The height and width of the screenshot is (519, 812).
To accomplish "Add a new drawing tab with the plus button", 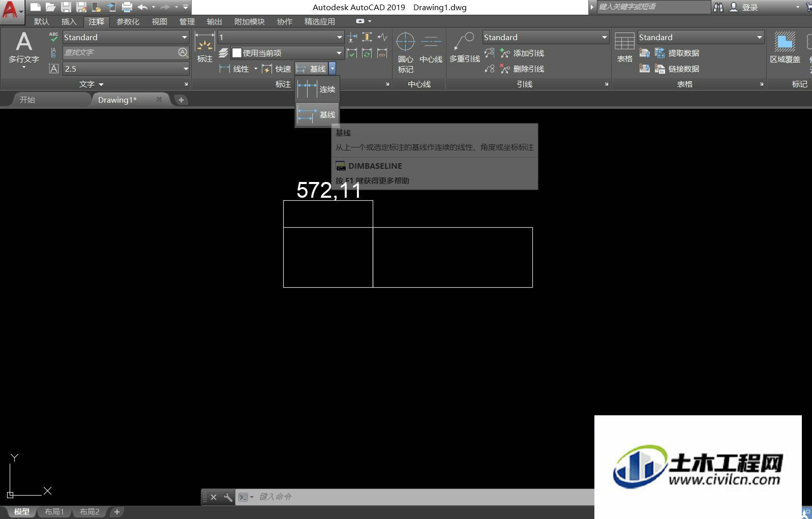I will (x=181, y=100).
